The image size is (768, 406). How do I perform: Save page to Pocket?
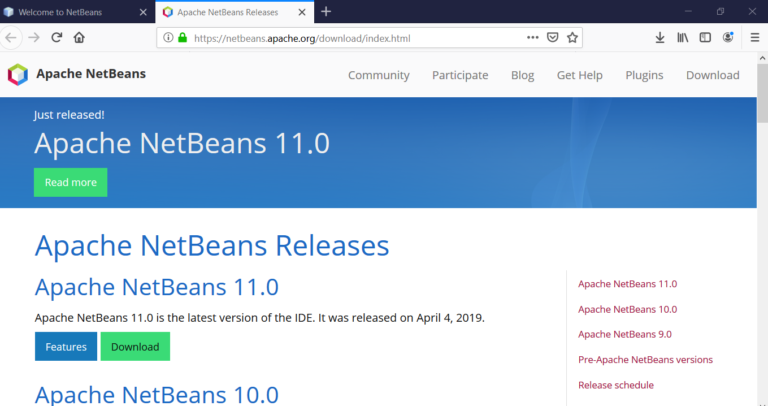coord(552,38)
